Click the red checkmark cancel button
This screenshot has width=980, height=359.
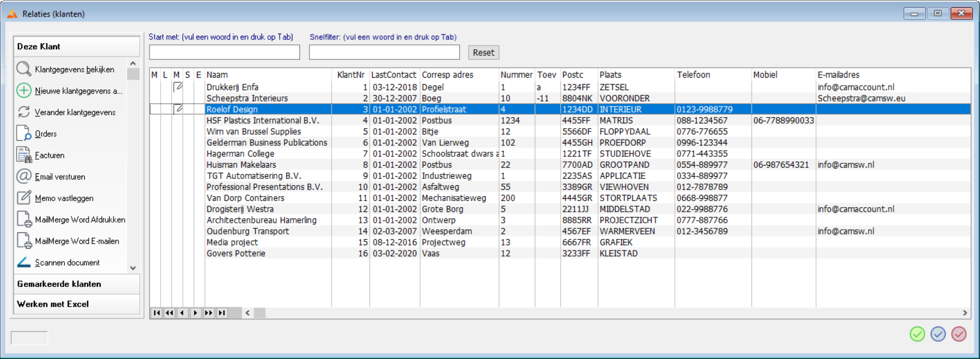click(x=958, y=334)
